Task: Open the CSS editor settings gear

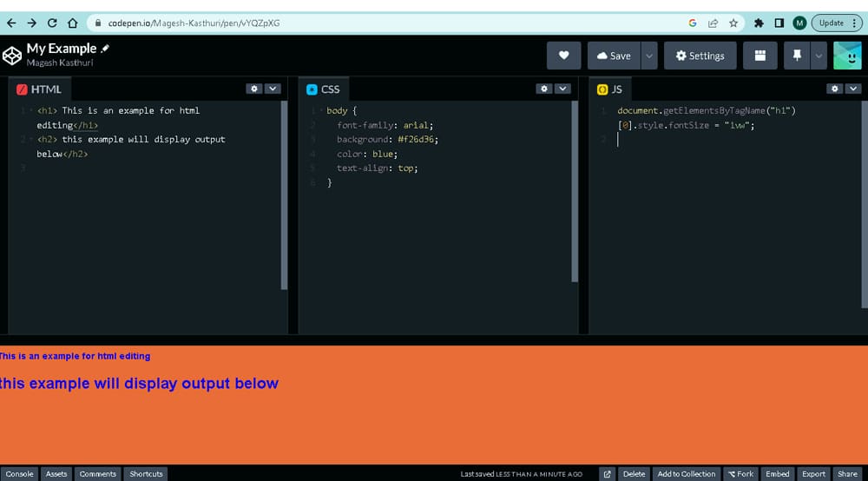Action: [x=543, y=89]
